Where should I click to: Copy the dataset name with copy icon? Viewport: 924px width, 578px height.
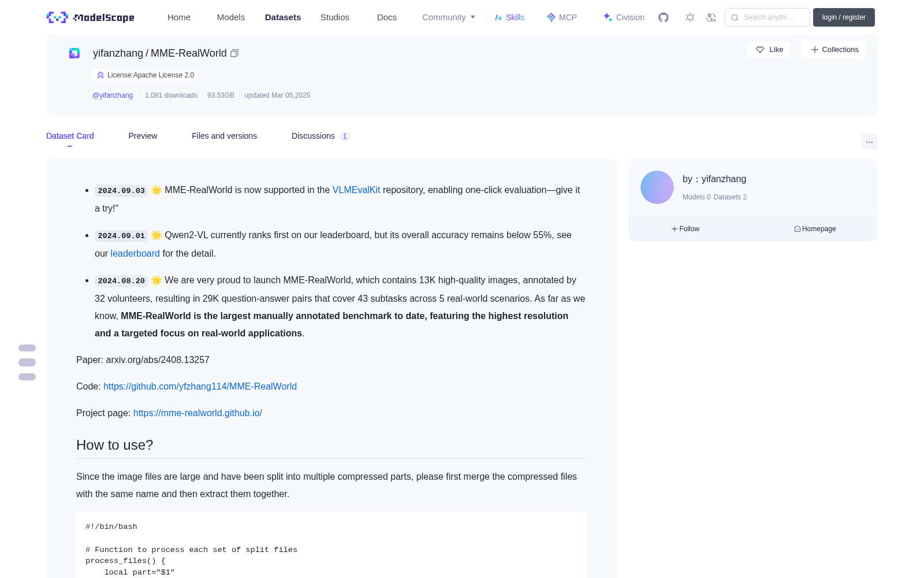pyautogui.click(x=234, y=53)
